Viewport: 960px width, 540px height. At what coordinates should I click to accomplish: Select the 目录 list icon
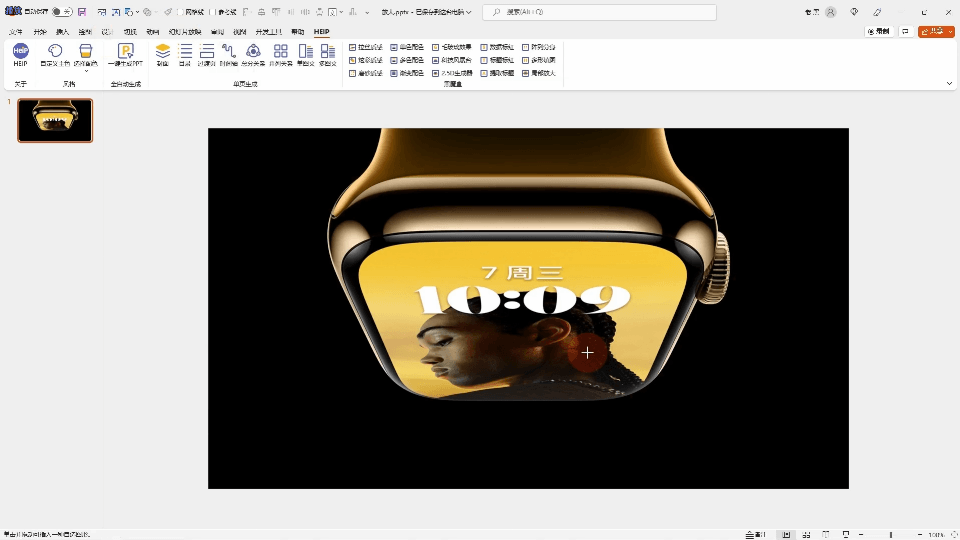pos(185,51)
